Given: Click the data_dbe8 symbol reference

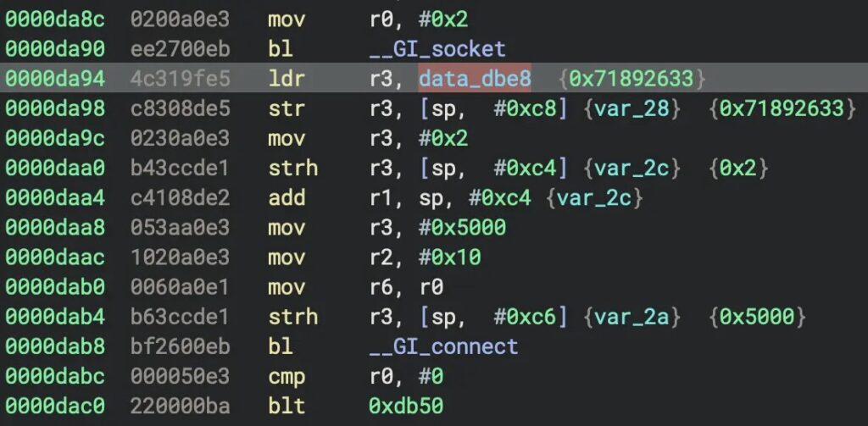Looking at the screenshot, I should 475,79.
